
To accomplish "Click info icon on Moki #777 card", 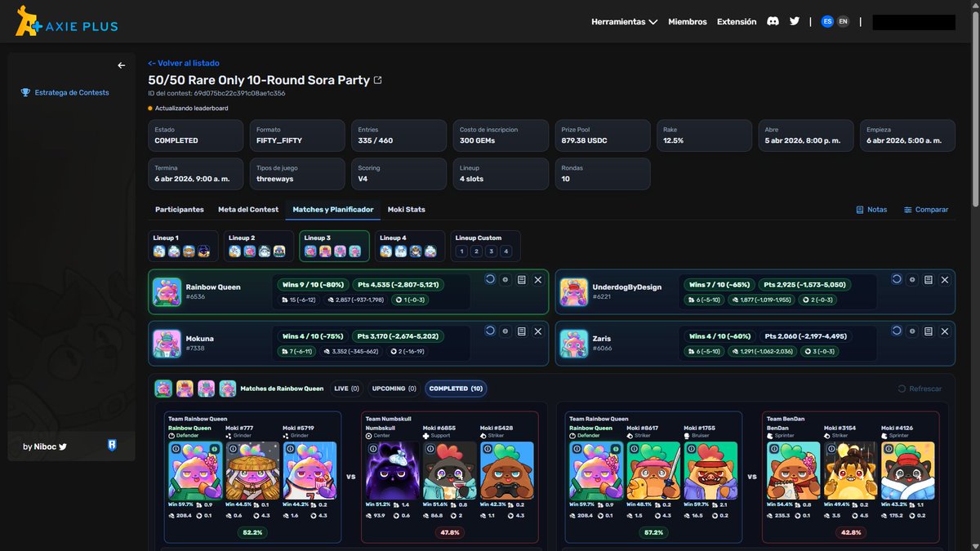I will click(x=232, y=448).
